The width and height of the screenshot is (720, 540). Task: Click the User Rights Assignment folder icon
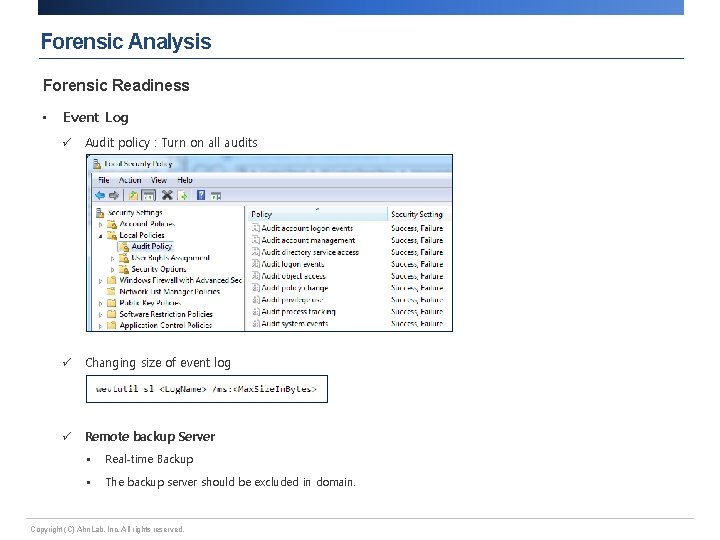[x=124, y=258]
